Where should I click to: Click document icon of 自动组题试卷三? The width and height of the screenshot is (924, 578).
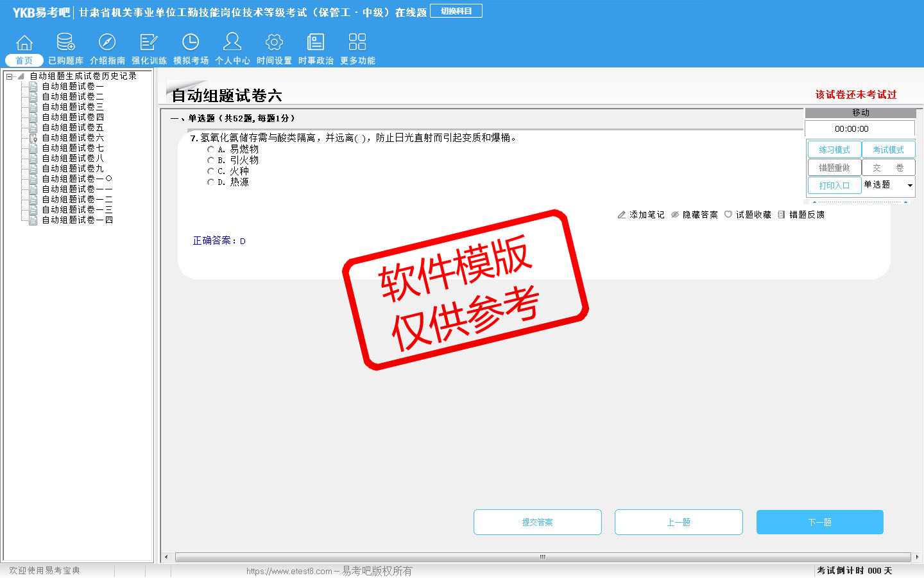coord(33,107)
